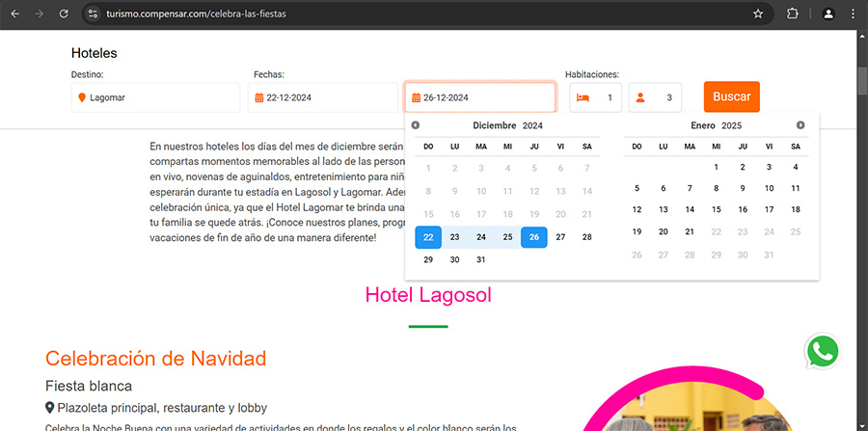Click the Diciembre 2024 month title
This screenshot has height=431, width=868.
point(507,125)
